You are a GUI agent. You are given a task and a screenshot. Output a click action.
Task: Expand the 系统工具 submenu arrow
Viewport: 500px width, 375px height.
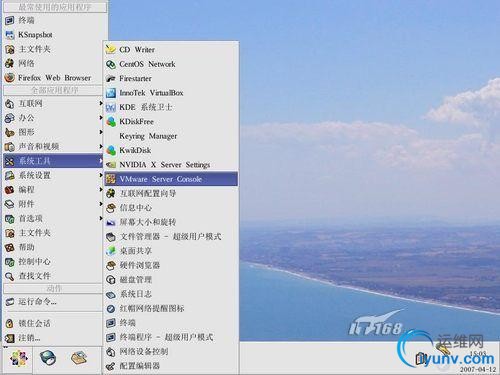click(x=100, y=161)
